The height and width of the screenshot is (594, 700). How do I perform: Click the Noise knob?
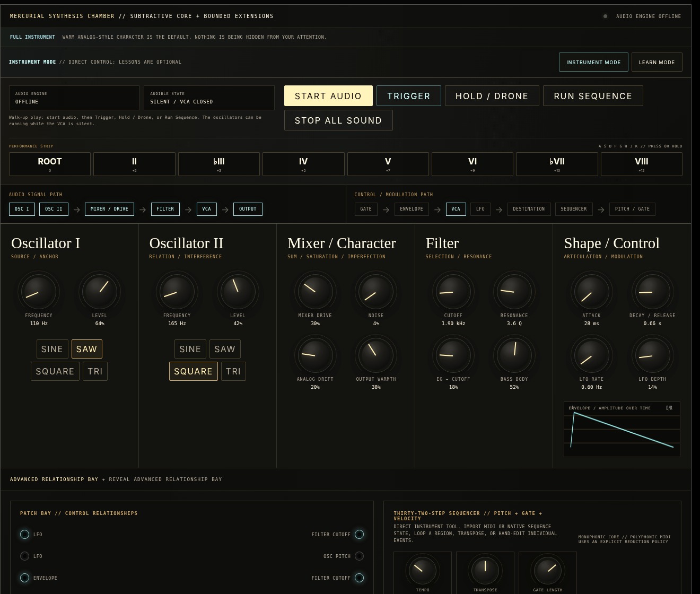376,292
